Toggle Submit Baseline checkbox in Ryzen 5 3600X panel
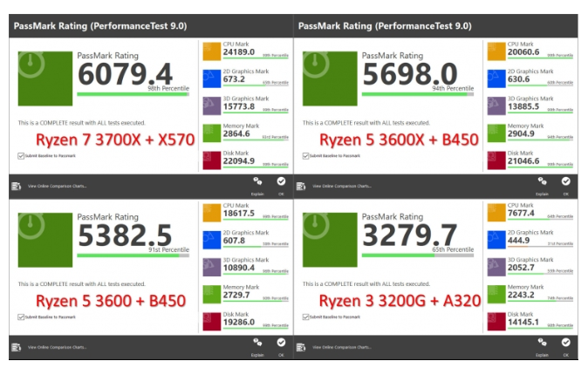Image resolution: width=588 pixels, height=368 pixels. [305, 156]
